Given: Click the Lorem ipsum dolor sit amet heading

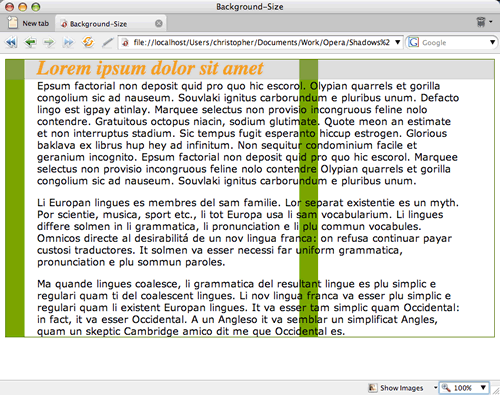Looking at the screenshot, I should point(150,68).
